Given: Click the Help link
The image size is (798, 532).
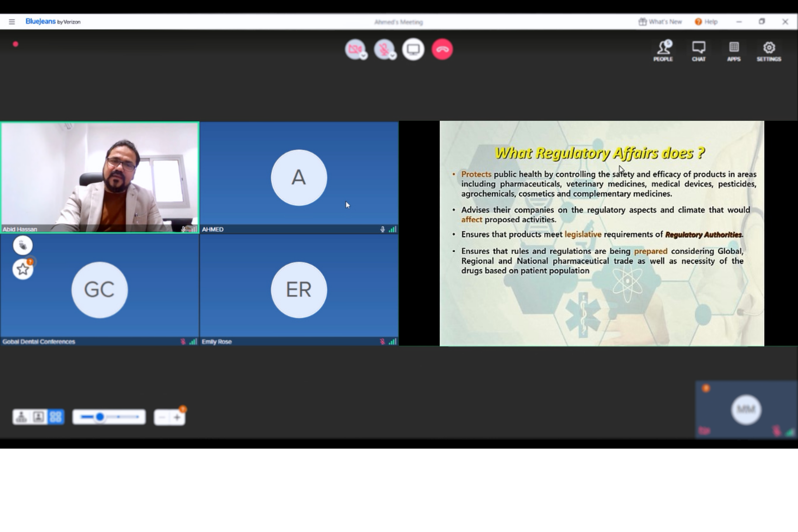Looking at the screenshot, I should [x=706, y=22].
